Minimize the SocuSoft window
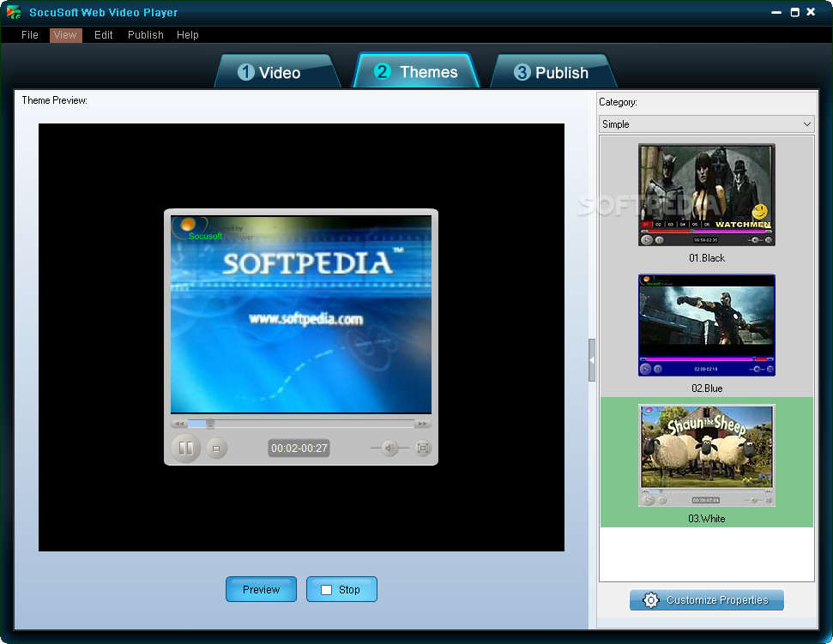This screenshot has width=833, height=644. (776, 12)
